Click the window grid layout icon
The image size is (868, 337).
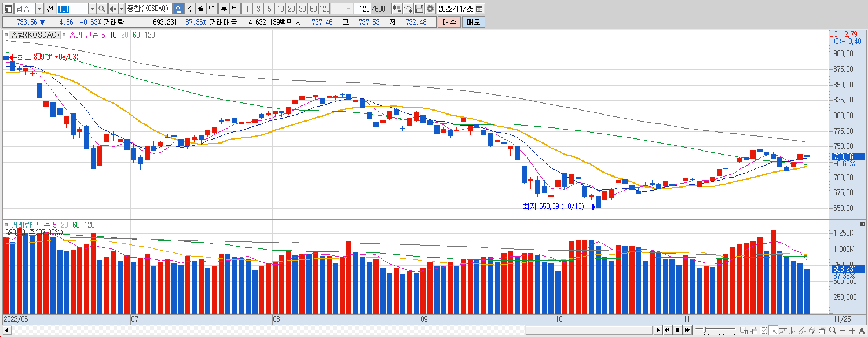tap(744, 330)
